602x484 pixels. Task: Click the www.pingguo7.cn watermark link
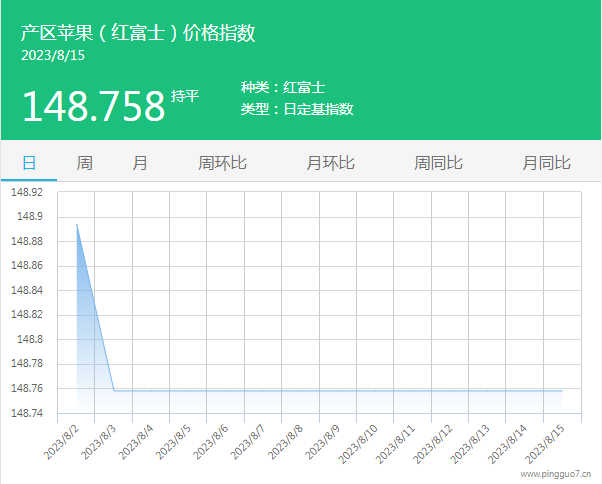555,476
